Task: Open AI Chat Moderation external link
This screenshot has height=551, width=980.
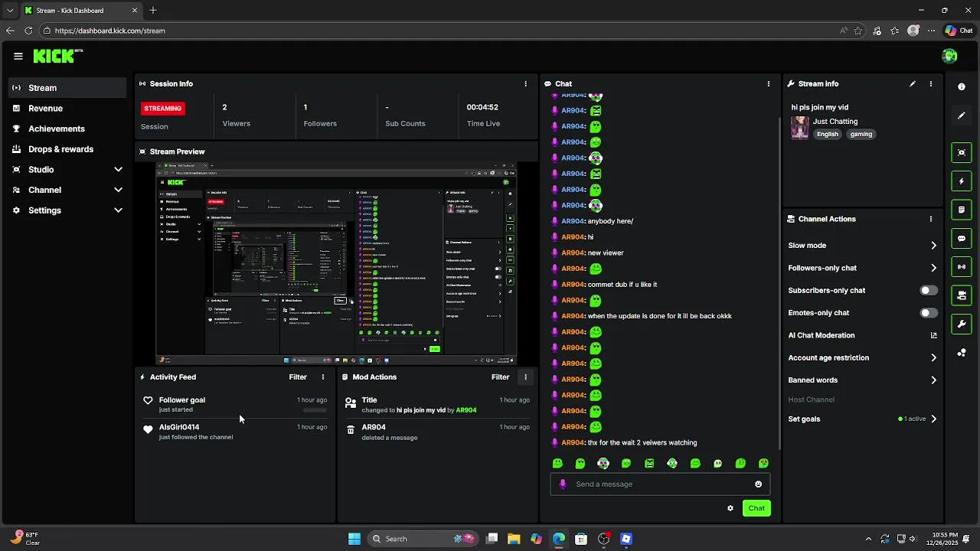Action: [x=933, y=335]
